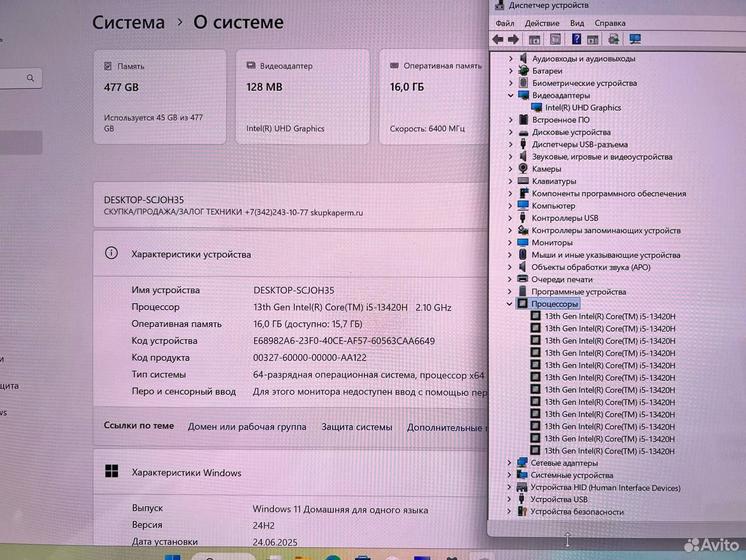Select Биометрические устройства fingerprint icon
Screen dimensions: 746x560
[x=523, y=83]
